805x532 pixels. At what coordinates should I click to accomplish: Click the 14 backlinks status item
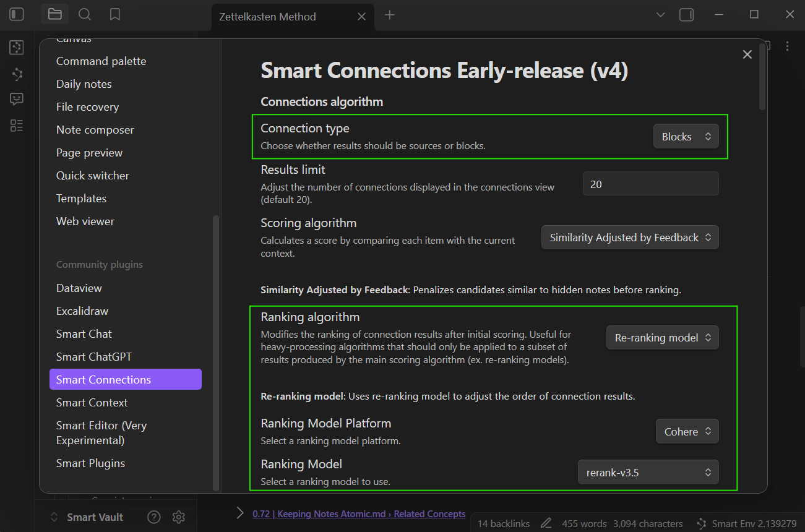pos(503,523)
